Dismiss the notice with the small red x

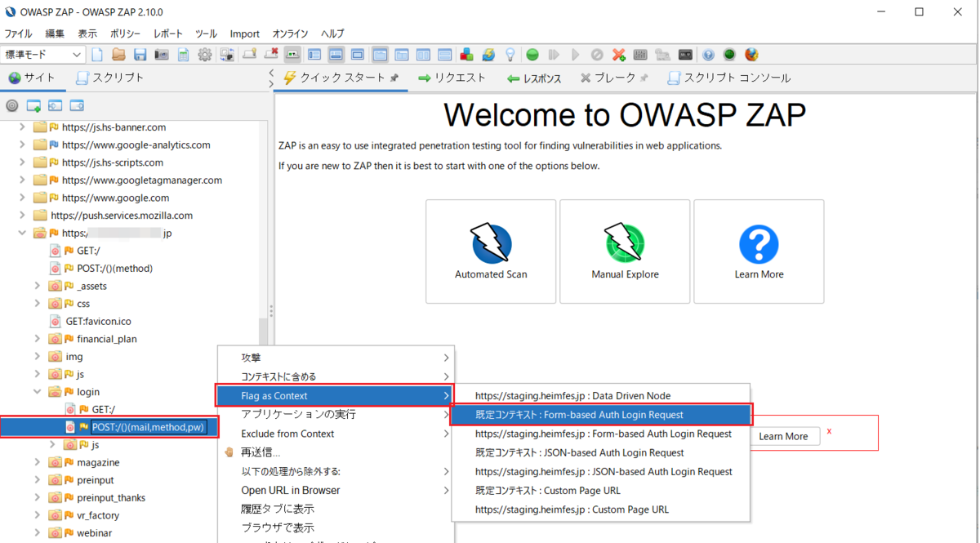pos(829,430)
